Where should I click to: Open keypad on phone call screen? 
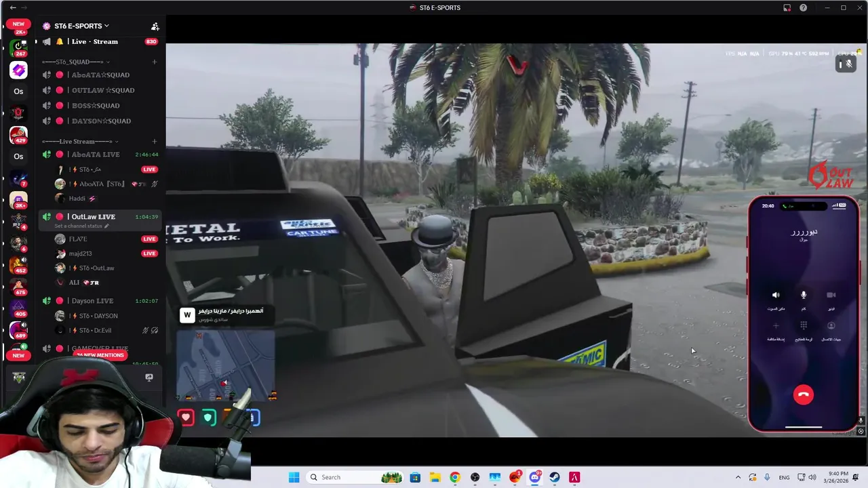[804, 326]
